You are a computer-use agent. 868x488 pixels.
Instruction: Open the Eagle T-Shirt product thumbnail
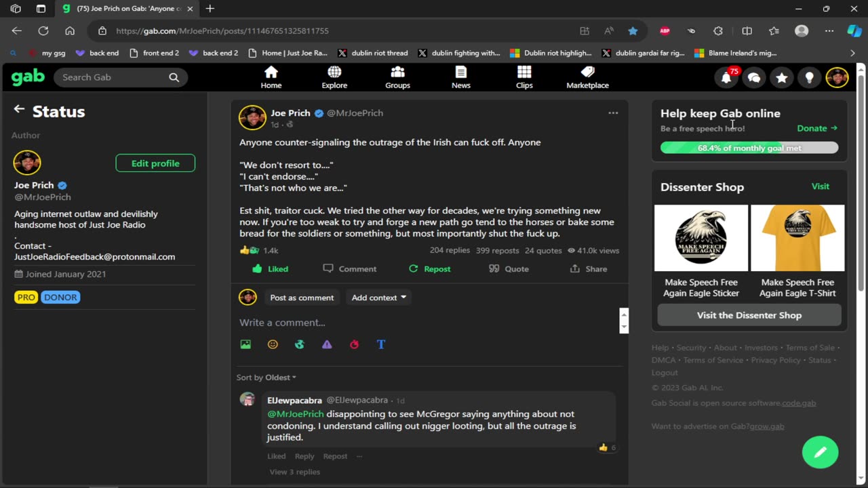pyautogui.click(x=797, y=238)
